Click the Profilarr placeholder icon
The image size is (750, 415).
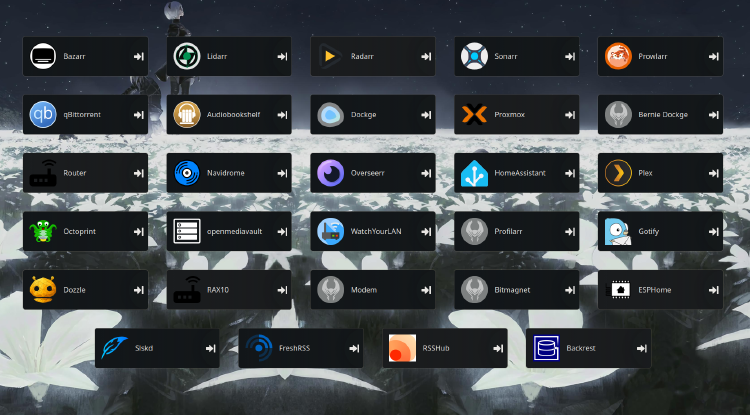(474, 231)
